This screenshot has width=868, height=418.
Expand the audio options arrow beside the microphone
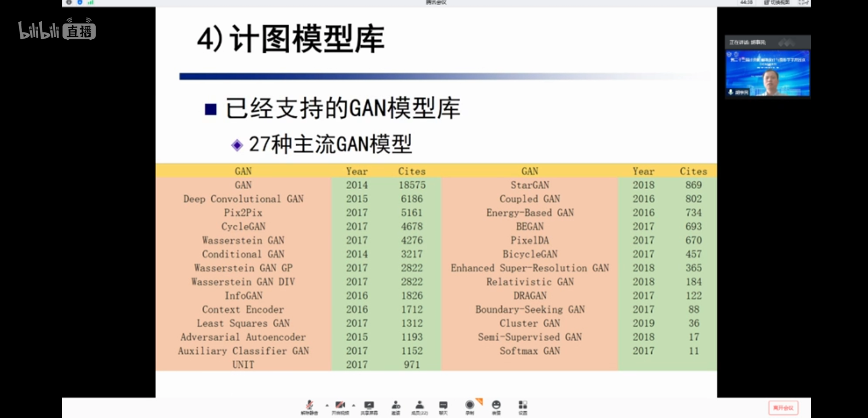click(327, 405)
